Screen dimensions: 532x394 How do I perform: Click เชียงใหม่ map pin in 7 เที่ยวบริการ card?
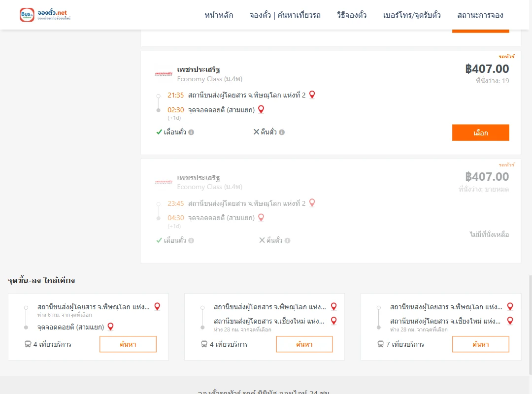(x=510, y=321)
